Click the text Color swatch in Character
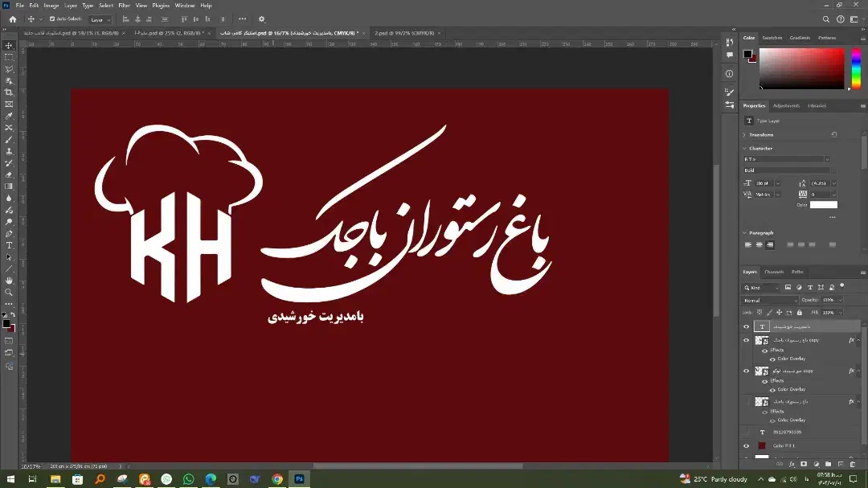 coord(824,205)
